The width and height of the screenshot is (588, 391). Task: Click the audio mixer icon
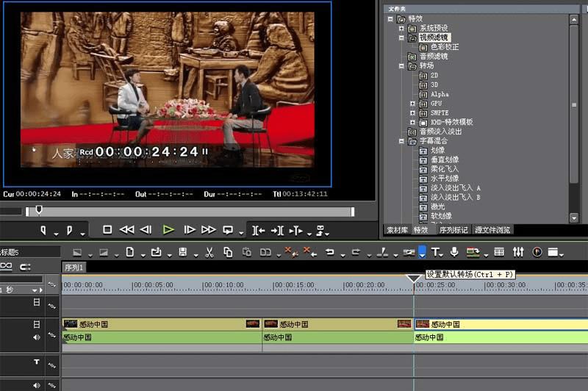518,252
